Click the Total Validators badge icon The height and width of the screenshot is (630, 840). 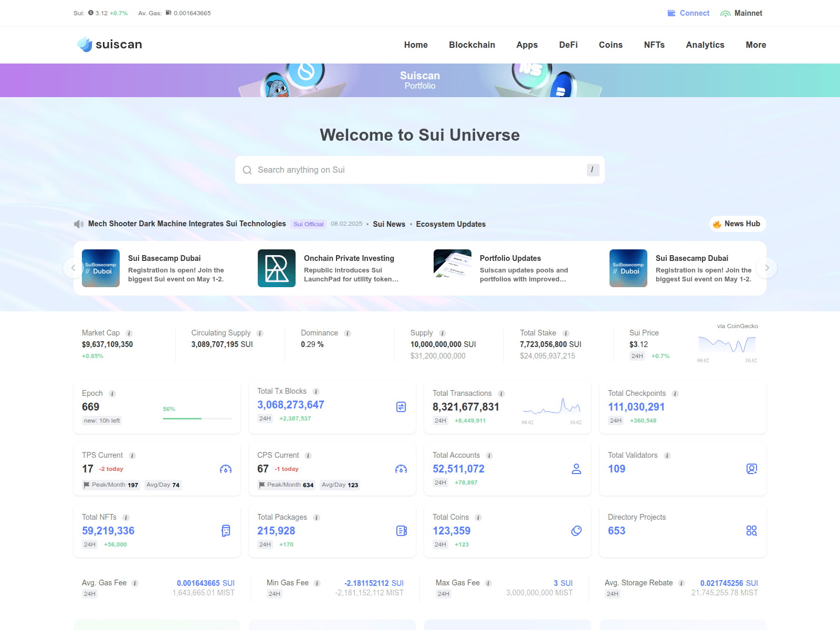point(752,469)
